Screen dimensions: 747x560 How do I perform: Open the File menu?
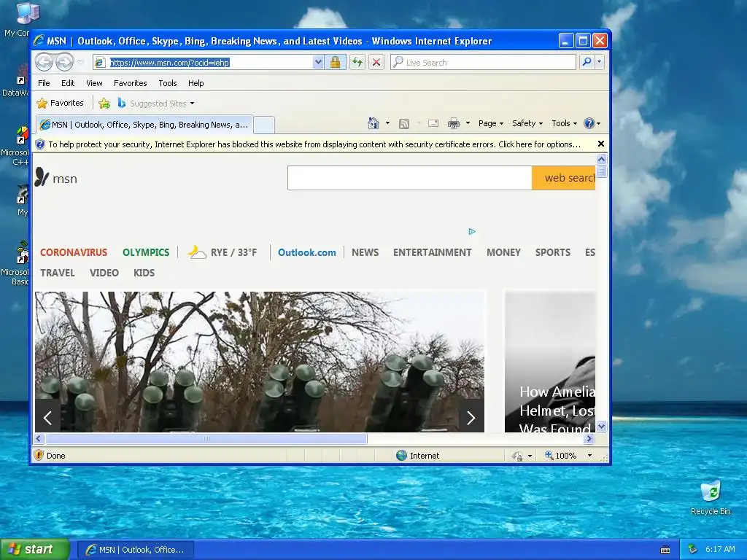point(44,83)
